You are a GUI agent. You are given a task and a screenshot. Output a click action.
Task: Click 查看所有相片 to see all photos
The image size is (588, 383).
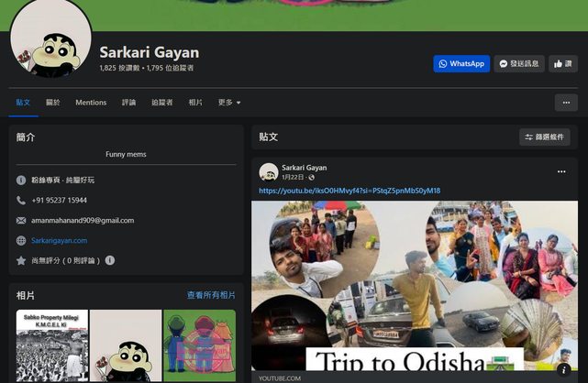(x=211, y=295)
